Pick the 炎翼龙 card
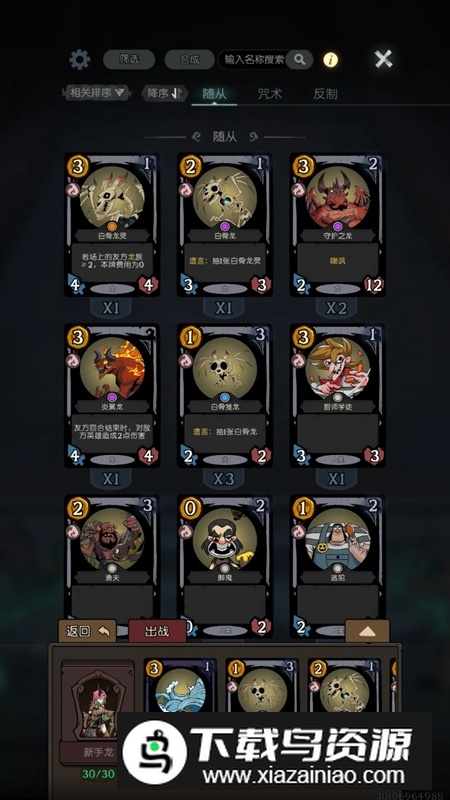Image resolution: width=450 pixels, height=800 pixels. (x=112, y=395)
